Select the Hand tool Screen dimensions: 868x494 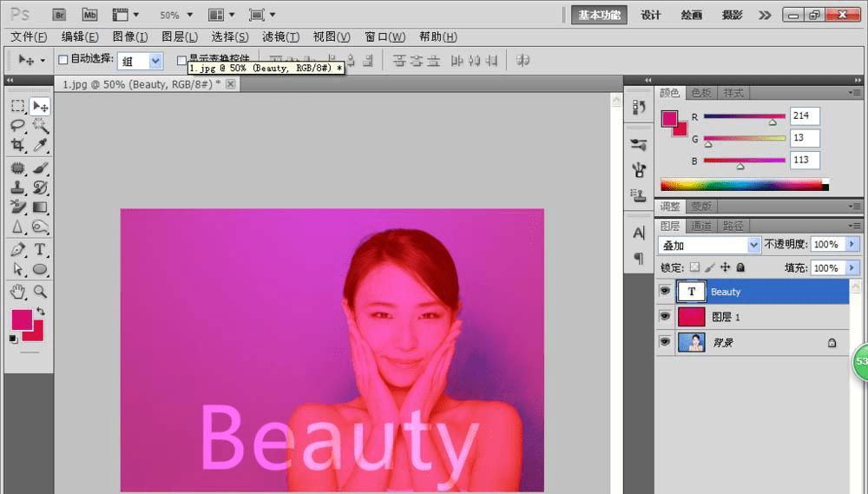(17, 292)
